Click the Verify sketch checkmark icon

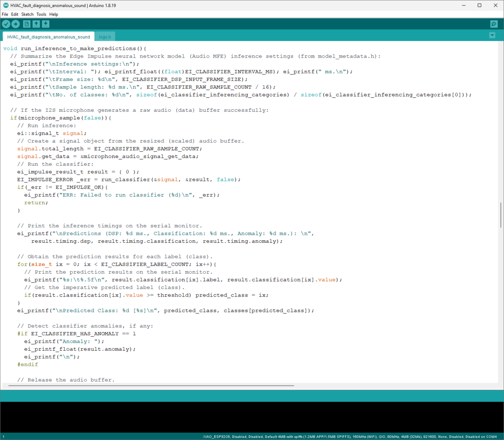click(6, 24)
